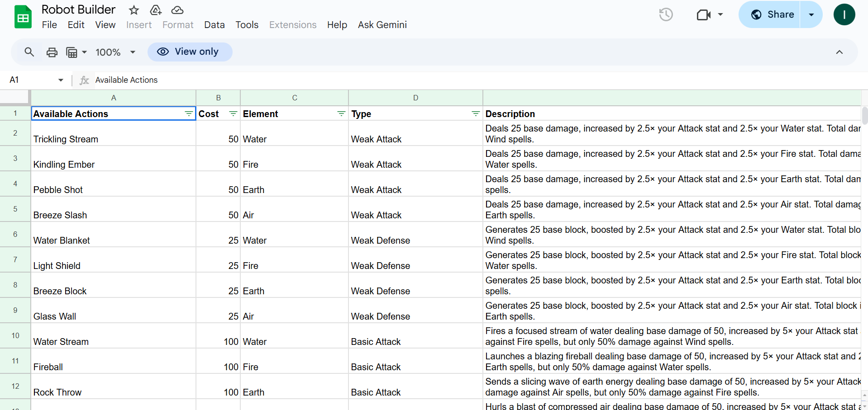This screenshot has height=410, width=868.
Task: Select the Fireball cell
Action: click(x=113, y=367)
